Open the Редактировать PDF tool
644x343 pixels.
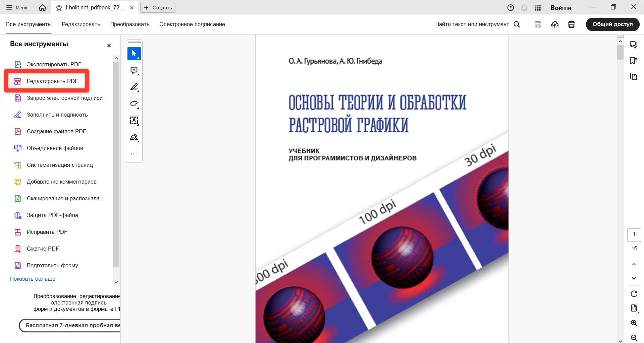[52, 81]
